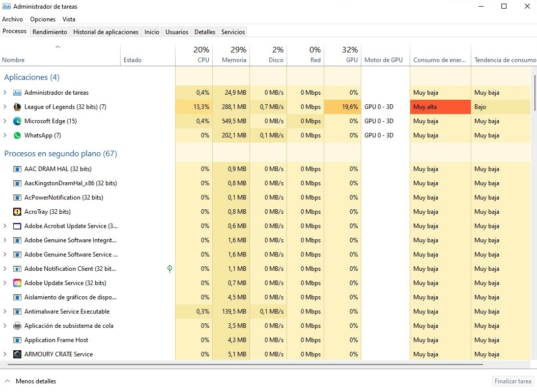The image size is (537, 392).
Task: Expand the Adobe Update Service row
Action: tap(5, 283)
